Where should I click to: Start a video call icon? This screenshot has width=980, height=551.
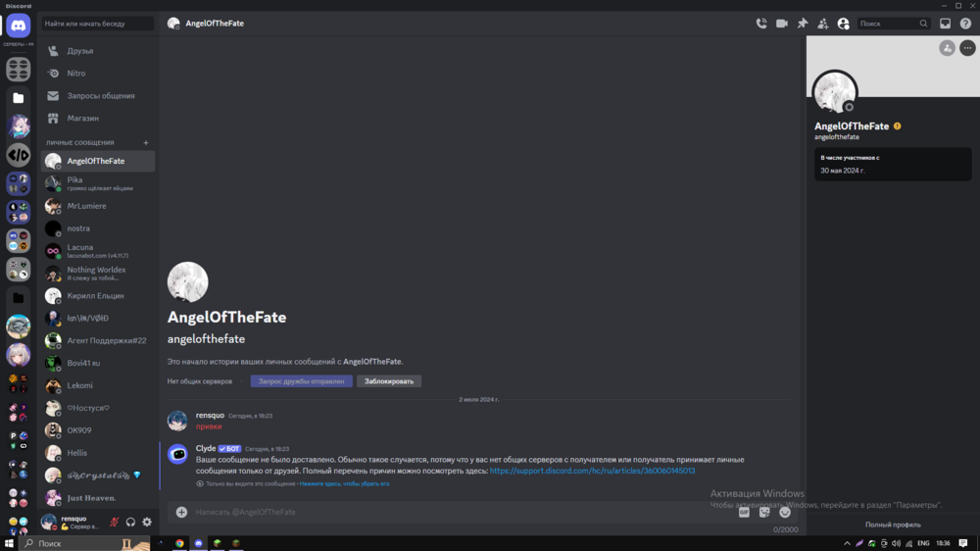coord(782,24)
